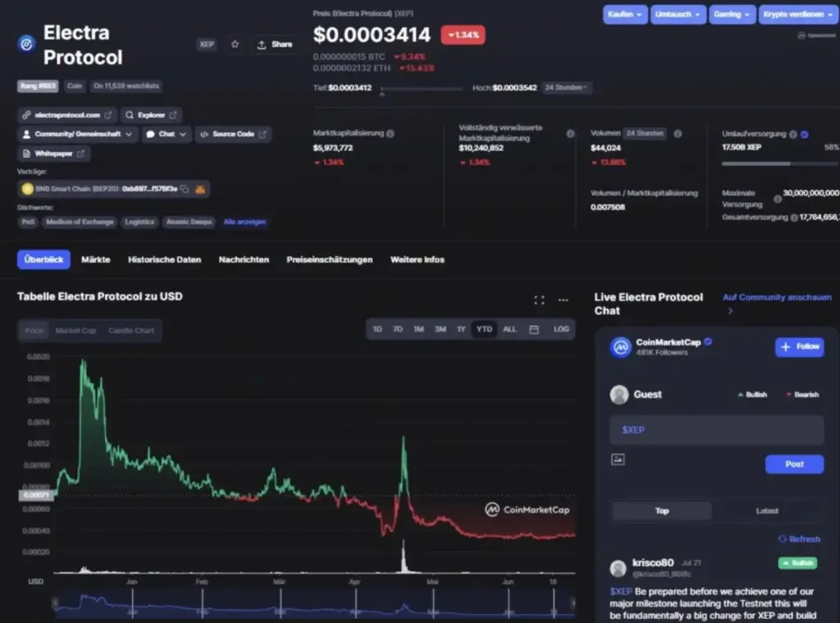Click the $XEP chat input field
840x623 pixels.
click(716, 430)
